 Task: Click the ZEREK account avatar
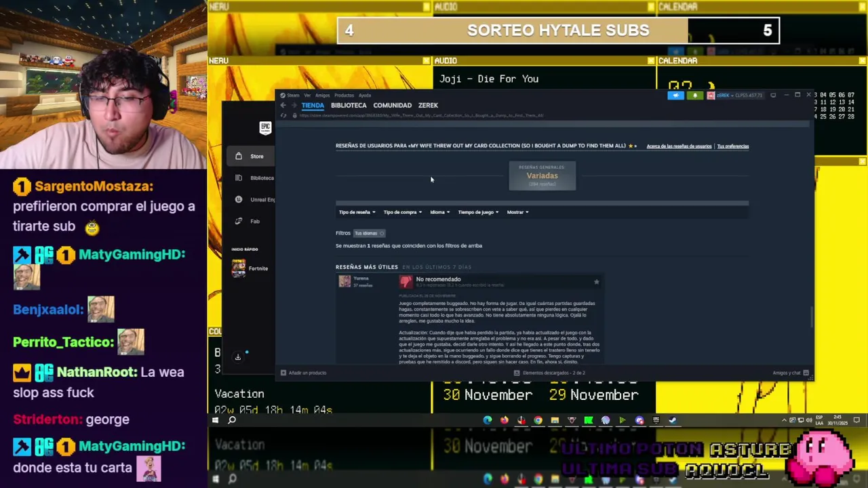click(710, 96)
